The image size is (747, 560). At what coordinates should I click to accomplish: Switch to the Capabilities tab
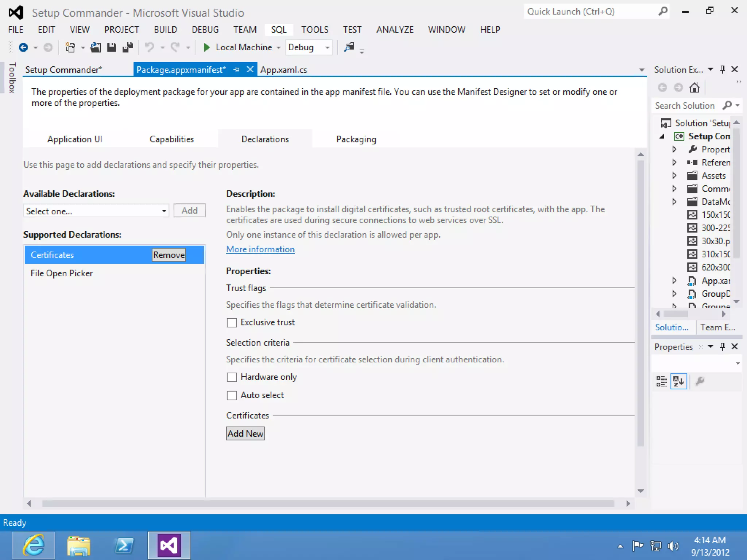click(x=171, y=139)
